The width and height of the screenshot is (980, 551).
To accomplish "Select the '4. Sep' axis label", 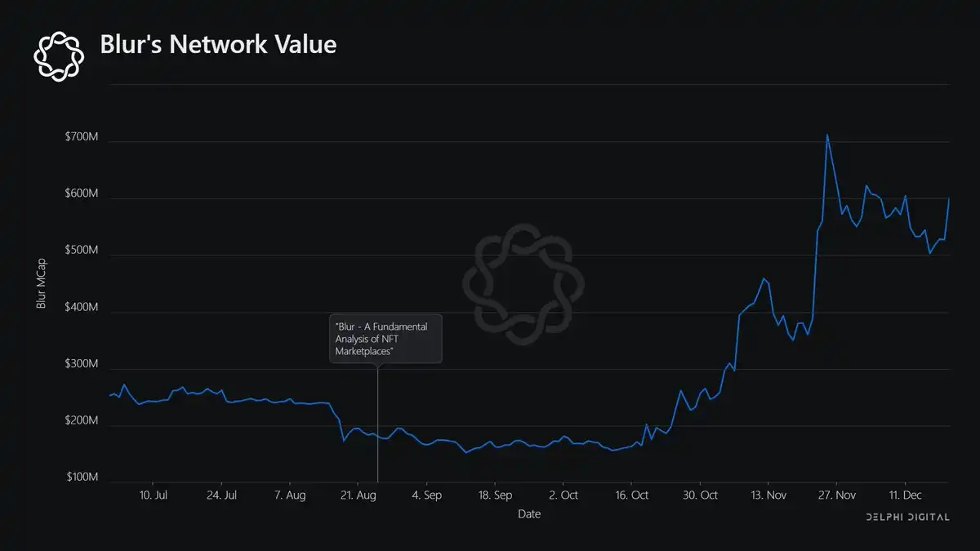I will tap(425, 495).
